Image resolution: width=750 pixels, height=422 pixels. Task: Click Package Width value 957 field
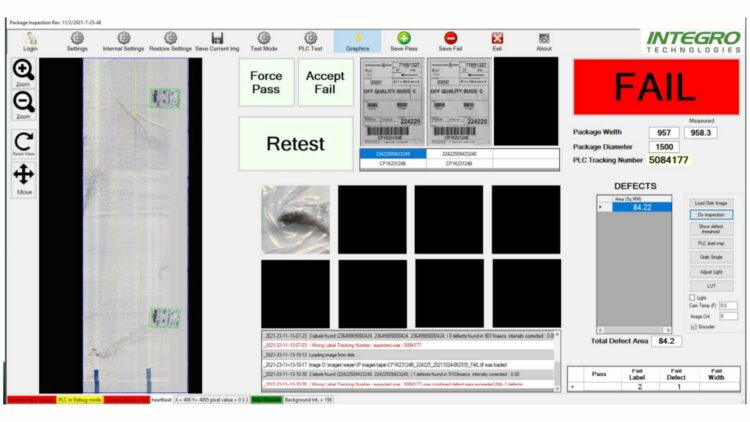(664, 133)
